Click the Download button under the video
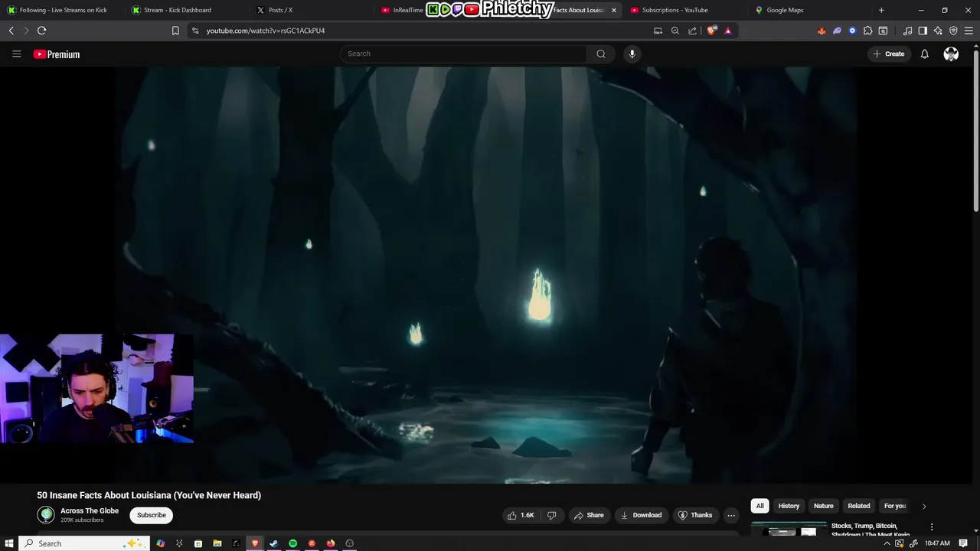This screenshot has width=980, height=551. [641, 515]
